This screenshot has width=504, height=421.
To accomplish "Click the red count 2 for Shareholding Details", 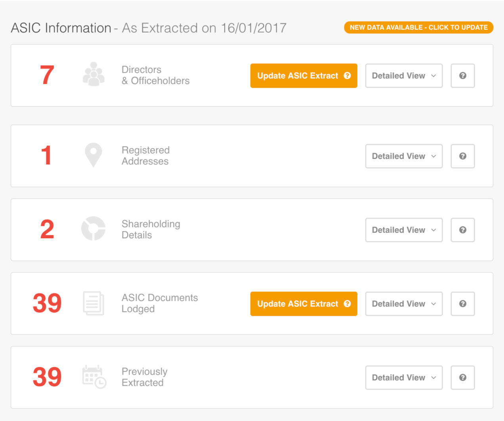I will tap(47, 229).
